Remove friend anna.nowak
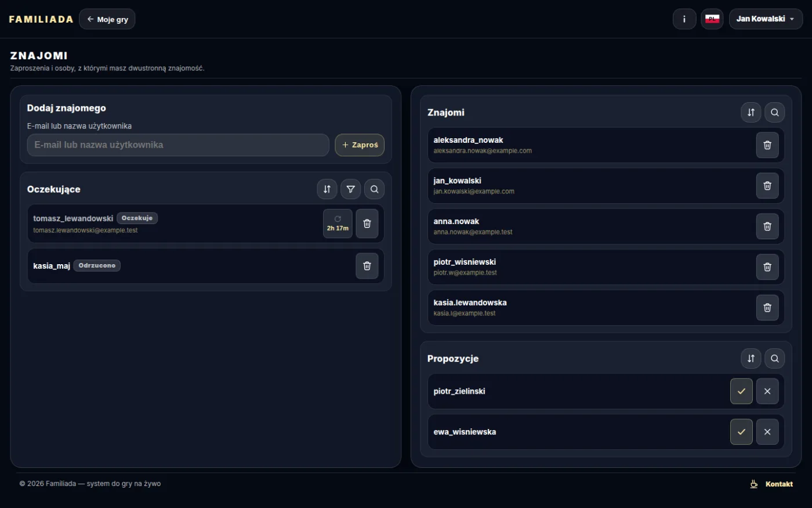 [x=767, y=226]
